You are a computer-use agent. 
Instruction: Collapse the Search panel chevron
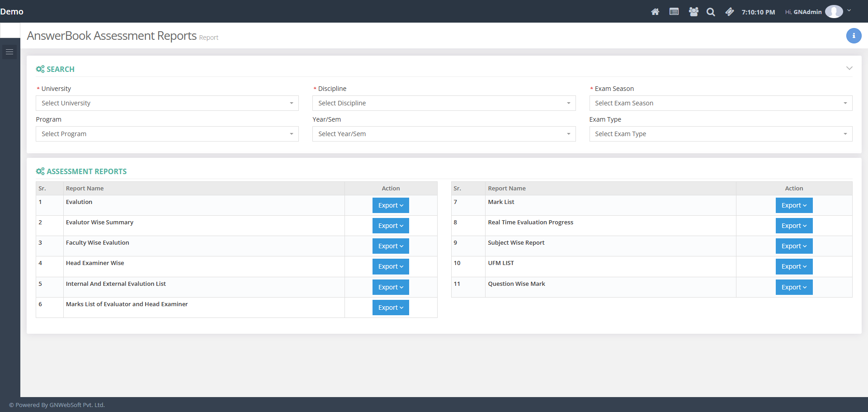click(x=849, y=68)
